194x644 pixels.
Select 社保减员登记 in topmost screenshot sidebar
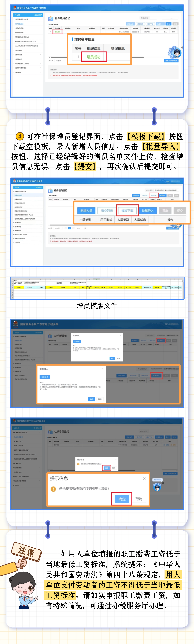(19, 28)
